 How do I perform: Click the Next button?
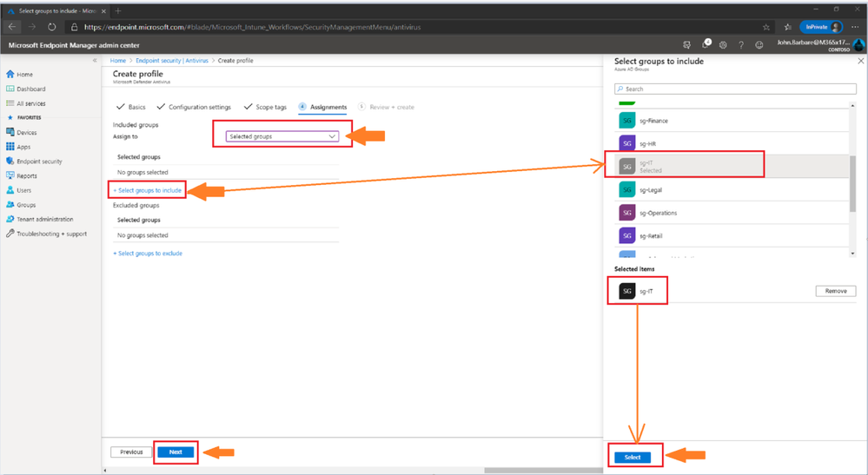(x=176, y=452)
